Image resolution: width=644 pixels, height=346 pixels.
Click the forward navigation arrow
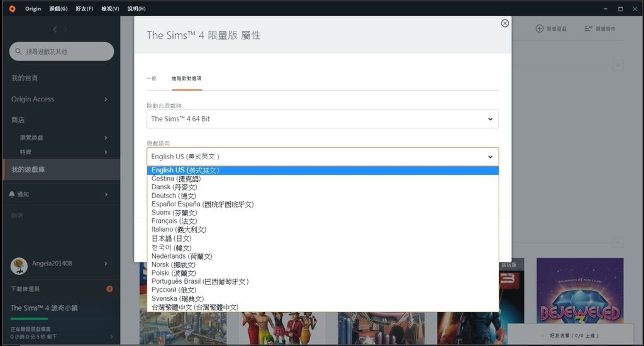tap(65, 29)
